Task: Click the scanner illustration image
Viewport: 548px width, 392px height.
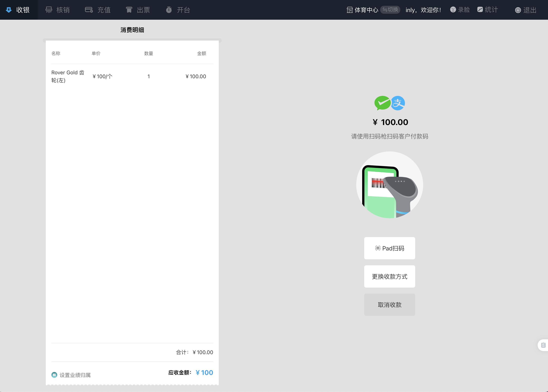Action: click(390, 185)
